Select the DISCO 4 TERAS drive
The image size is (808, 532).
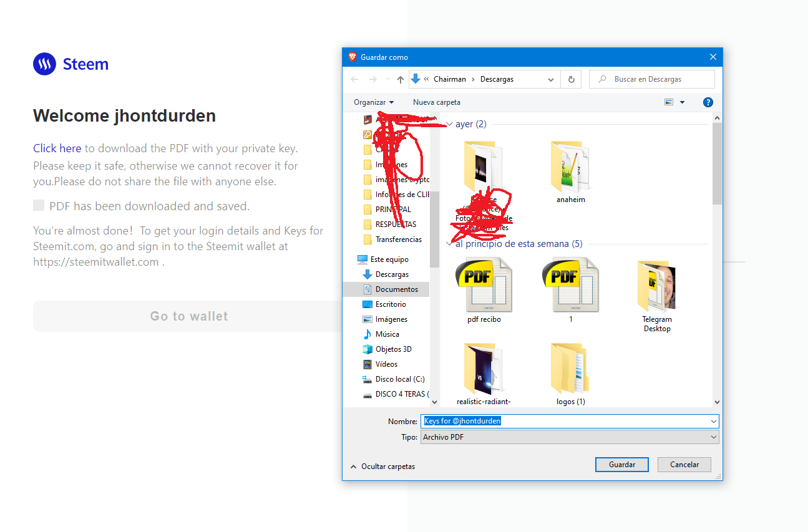coord(395,394)
